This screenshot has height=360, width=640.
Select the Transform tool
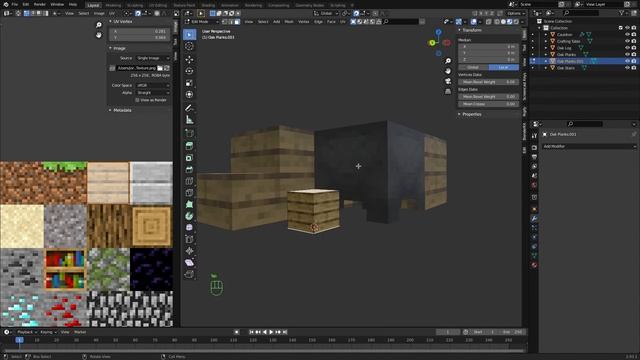(189, 95)
